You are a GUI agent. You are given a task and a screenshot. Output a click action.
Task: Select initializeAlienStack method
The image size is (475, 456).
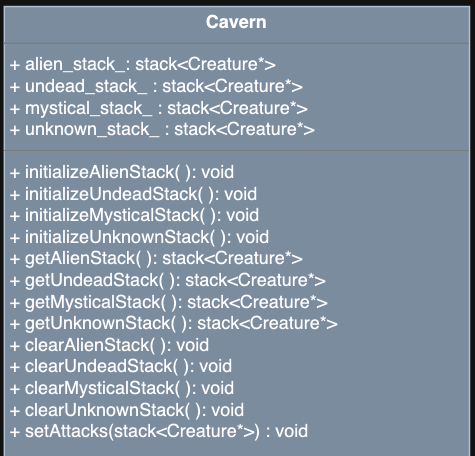[x=122, y=172]
